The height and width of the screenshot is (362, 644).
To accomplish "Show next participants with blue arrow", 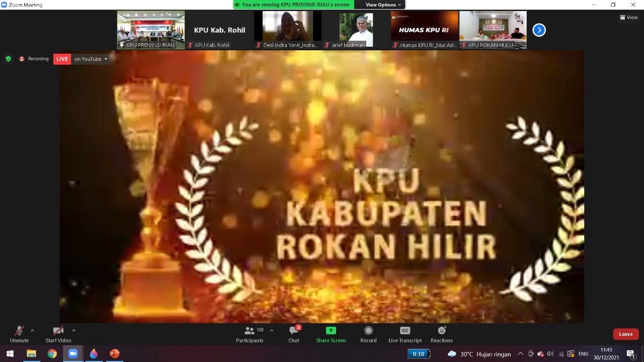I will click(539, 30).
